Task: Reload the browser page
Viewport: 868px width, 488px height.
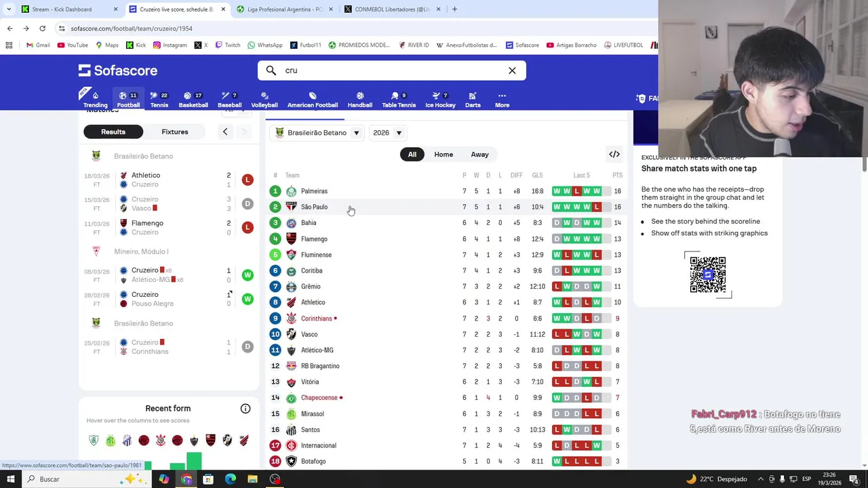Action: point(42,28)
